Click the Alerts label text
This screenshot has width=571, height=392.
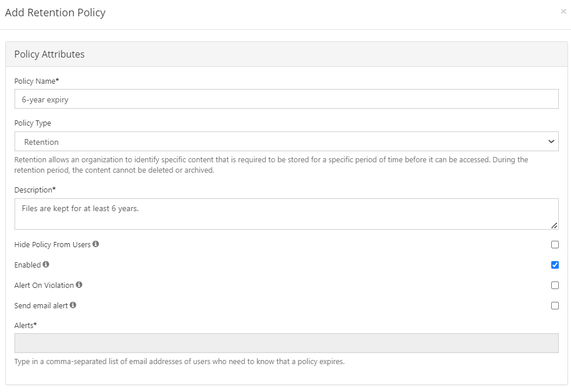tap(25, 325)
